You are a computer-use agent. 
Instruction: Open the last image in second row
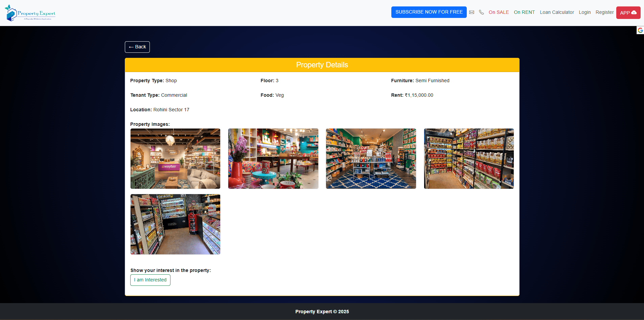tap(175, 224)
